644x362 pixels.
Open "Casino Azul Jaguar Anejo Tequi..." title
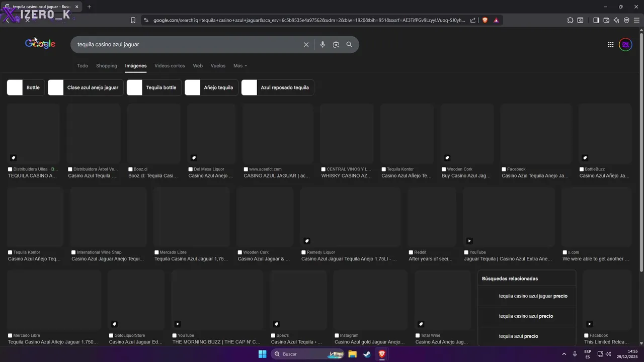pyautogui.click(x=108, y=259)
